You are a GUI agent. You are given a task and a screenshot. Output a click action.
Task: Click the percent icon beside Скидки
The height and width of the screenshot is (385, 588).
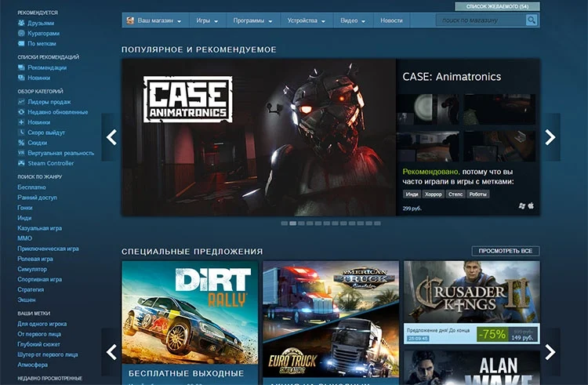[x=21, y=143]
